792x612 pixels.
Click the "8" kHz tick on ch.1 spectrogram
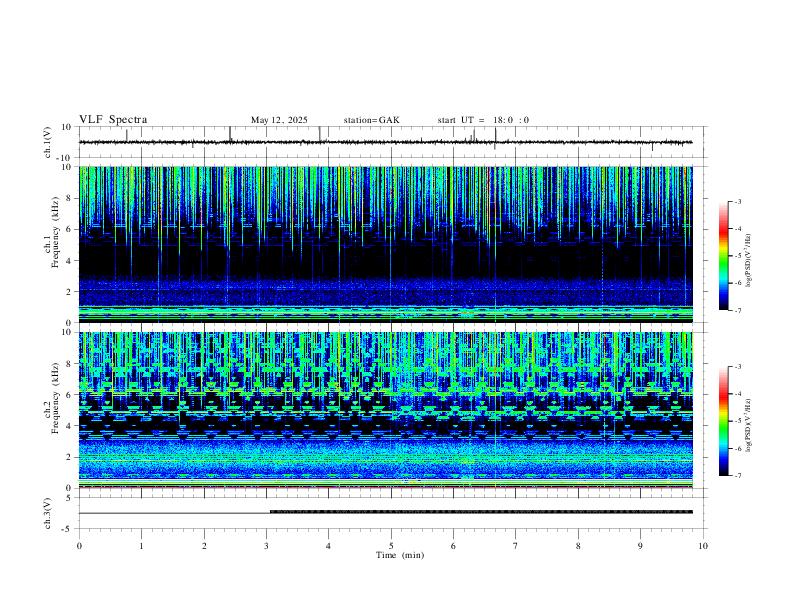point(69,198)
